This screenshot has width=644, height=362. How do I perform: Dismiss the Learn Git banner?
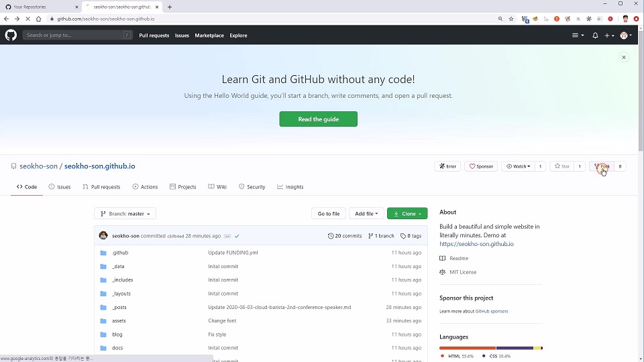(623, 58)
